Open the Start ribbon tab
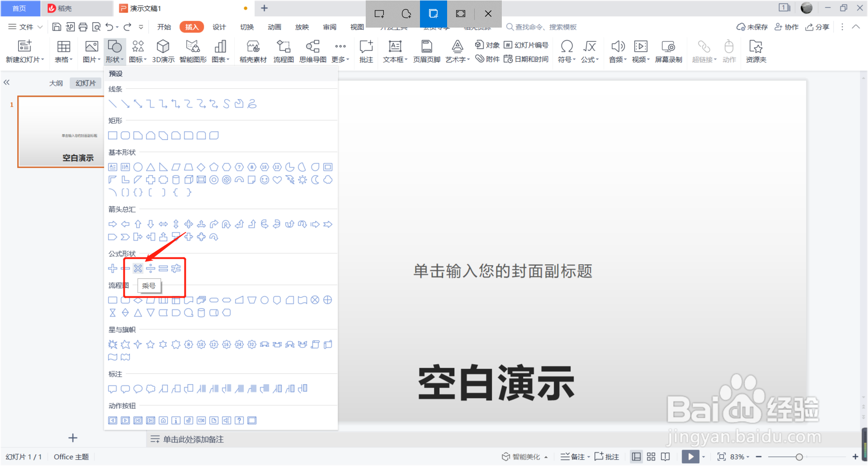Viewport: 868px width, 466px height. 164,27
